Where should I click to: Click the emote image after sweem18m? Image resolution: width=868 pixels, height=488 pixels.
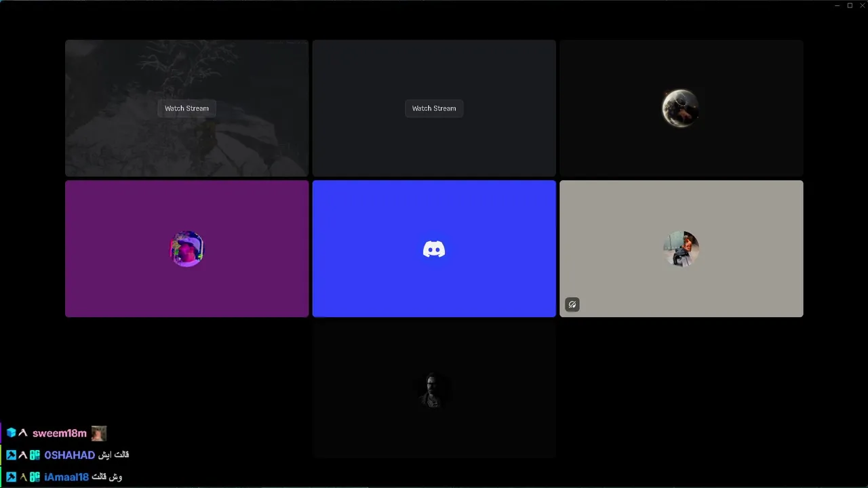pos(99,433)
